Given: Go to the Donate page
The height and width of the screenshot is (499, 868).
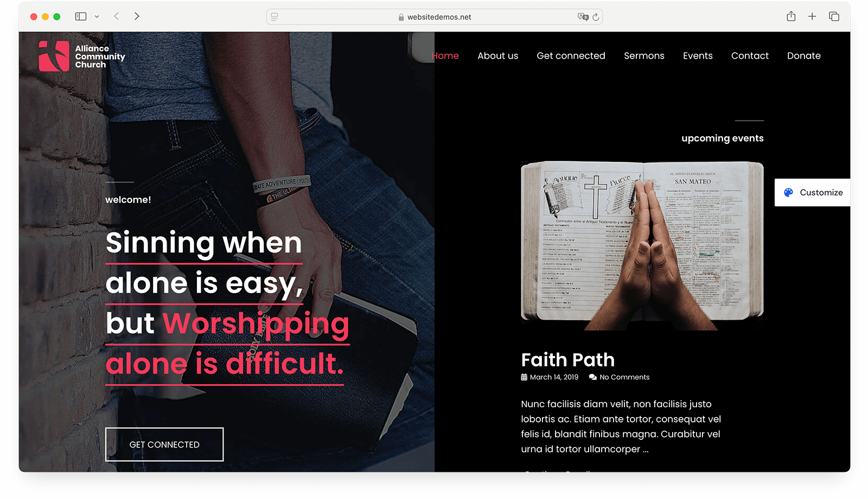Looking at the screenshot, I should [x=803, y=55].
